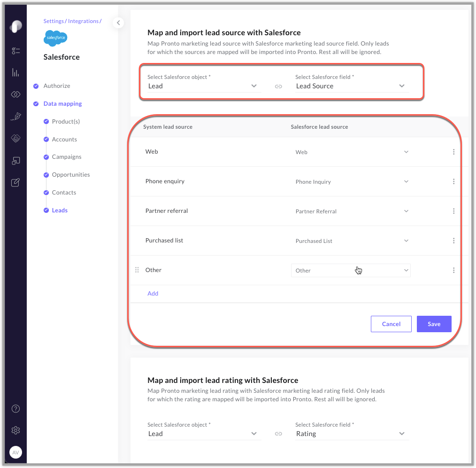Open Salesforce object dropdown for lead rating
This screenshot has height=468, width=476.
(x=204, y=434)
